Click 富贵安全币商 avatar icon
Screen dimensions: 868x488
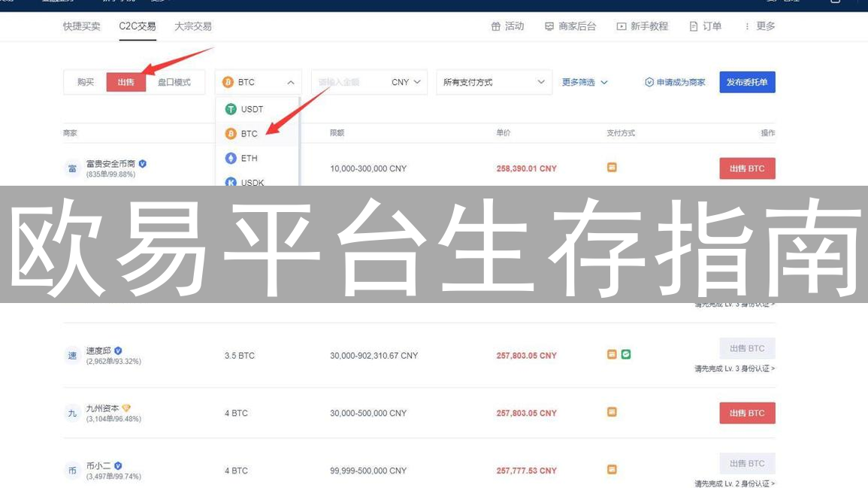(x=72, y=168)
